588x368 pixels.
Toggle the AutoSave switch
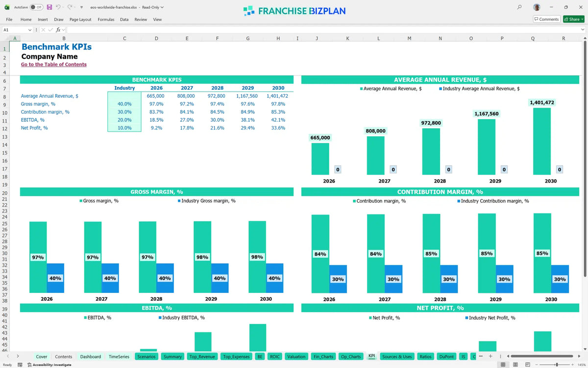pos(36,7)
